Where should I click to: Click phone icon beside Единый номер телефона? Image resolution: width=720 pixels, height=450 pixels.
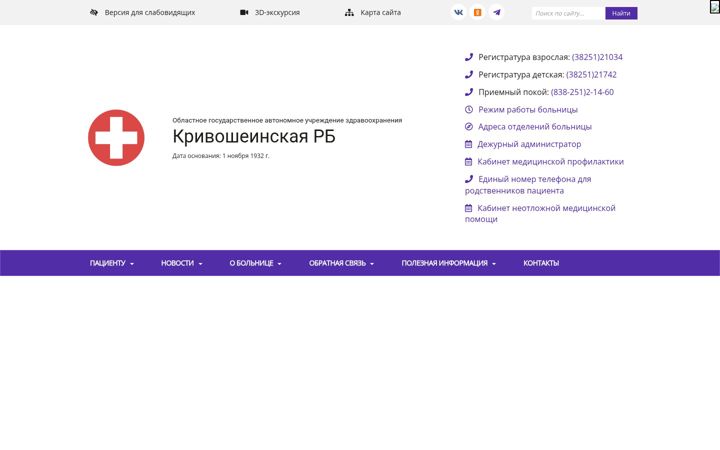(468, 179)
